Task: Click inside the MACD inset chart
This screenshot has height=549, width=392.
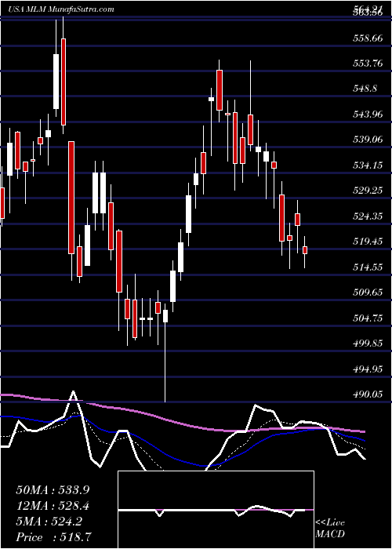Action: 216,510
